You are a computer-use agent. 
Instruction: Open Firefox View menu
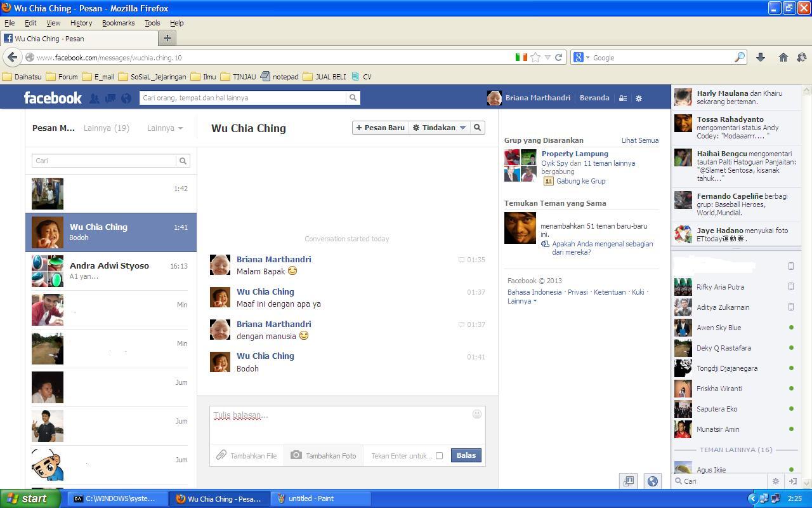click(x=53, y=23)
